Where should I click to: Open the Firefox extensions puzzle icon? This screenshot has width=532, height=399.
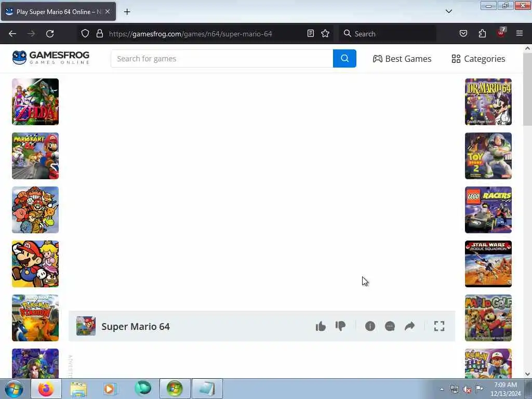click(x=483, y=33)
